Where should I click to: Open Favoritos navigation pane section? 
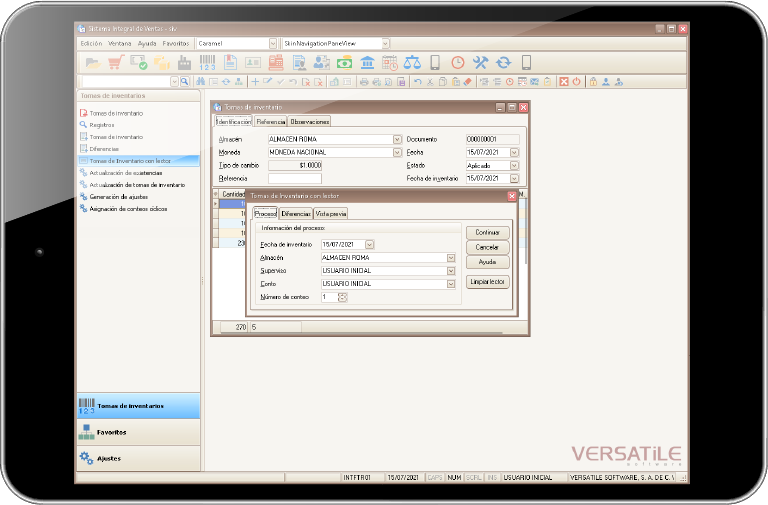click(x=139, y=433)
